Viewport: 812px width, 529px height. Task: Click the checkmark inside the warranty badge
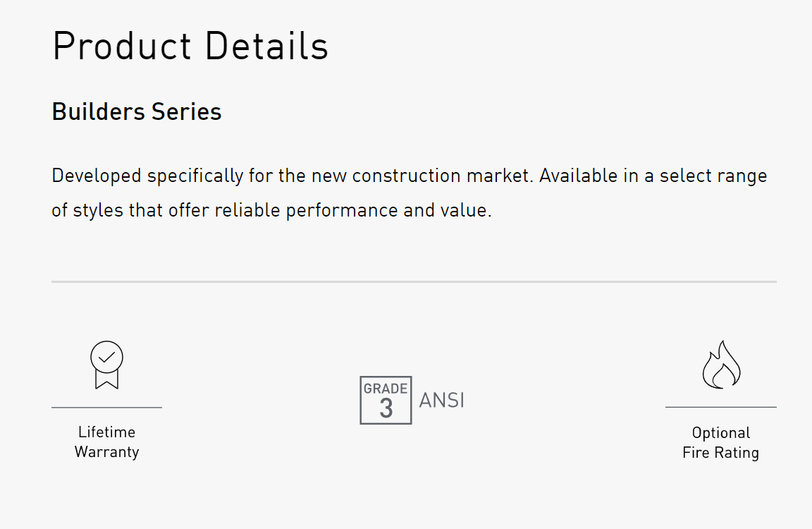[x=106, y=357]
